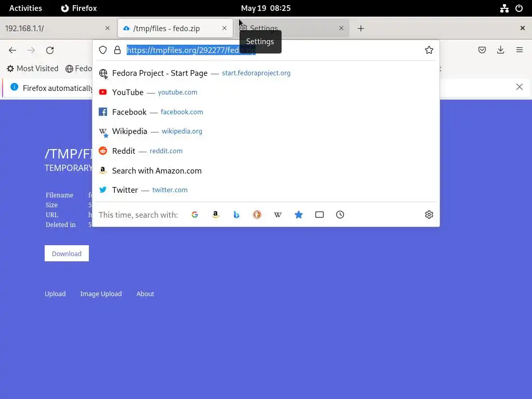Image resolution: width=532 pixels, height=399 pixels.
Task: Open search settings gear in dropdown
Action: point(429,215)
